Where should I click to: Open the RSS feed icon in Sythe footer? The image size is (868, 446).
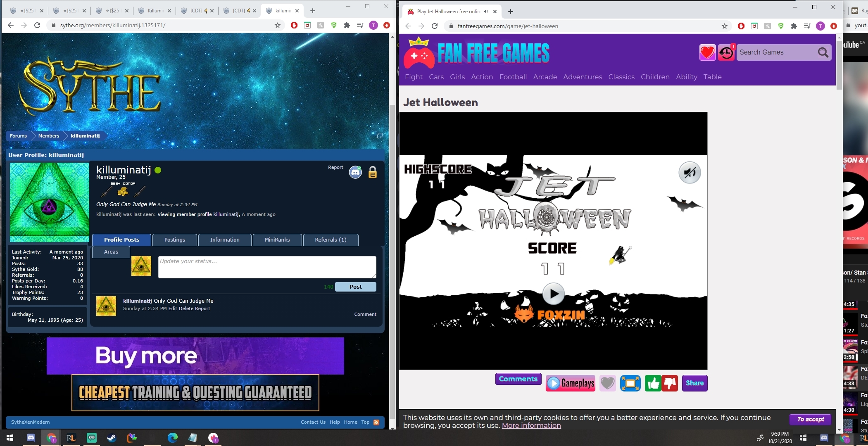pos(376,422)
